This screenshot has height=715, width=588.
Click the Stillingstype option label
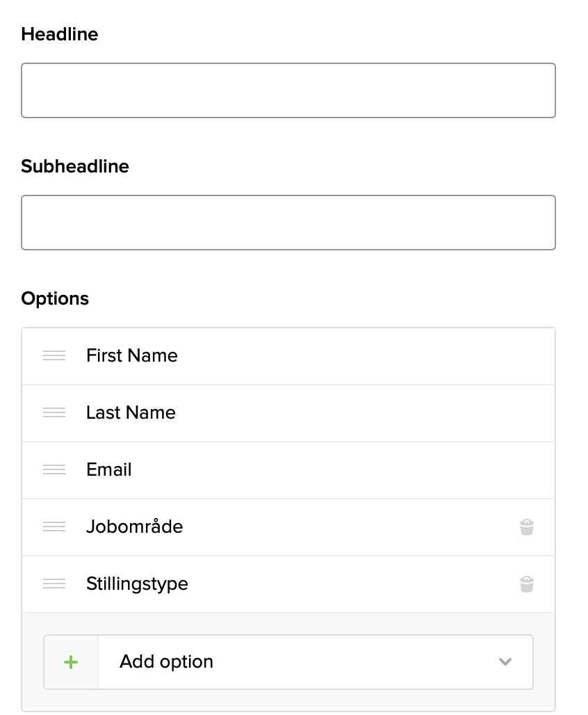click(137, 584)
